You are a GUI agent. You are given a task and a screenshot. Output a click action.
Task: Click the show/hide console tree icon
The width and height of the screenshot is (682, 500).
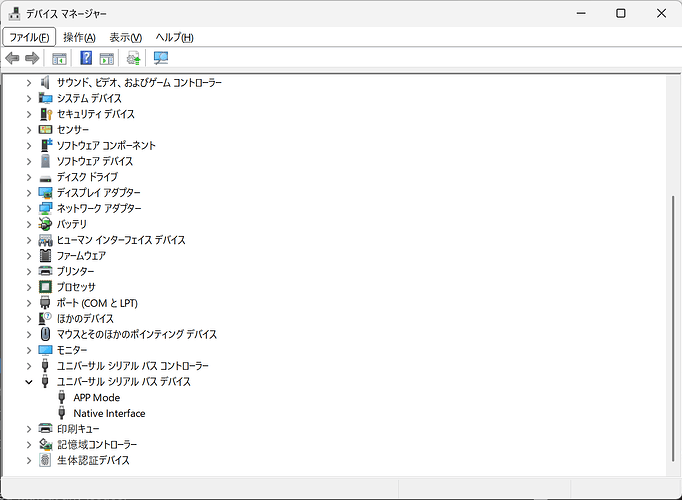(x=60, y=59)
